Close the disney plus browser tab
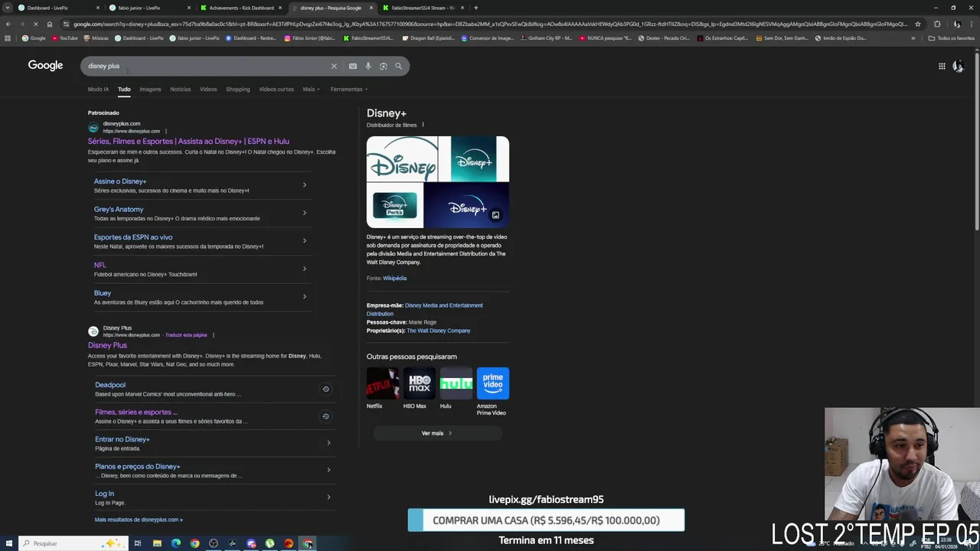 pos(371,8)
